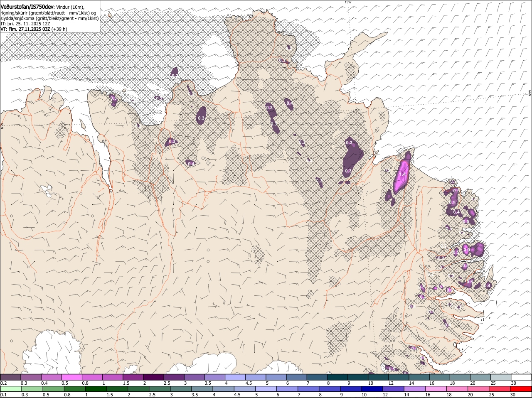Pick the gray-teal 18 snow legend swatch
The height and width of the screenshot is (398, 532).
coord(460,377)
